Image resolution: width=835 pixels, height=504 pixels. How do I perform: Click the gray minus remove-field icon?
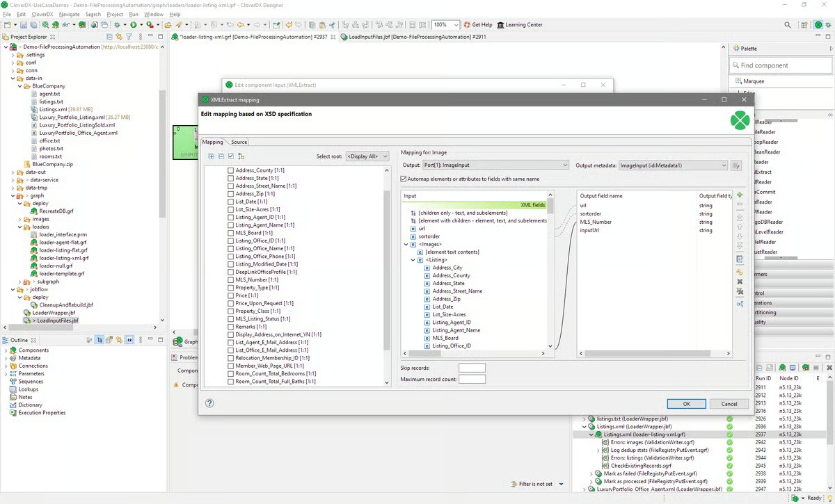tap(740, 206)
